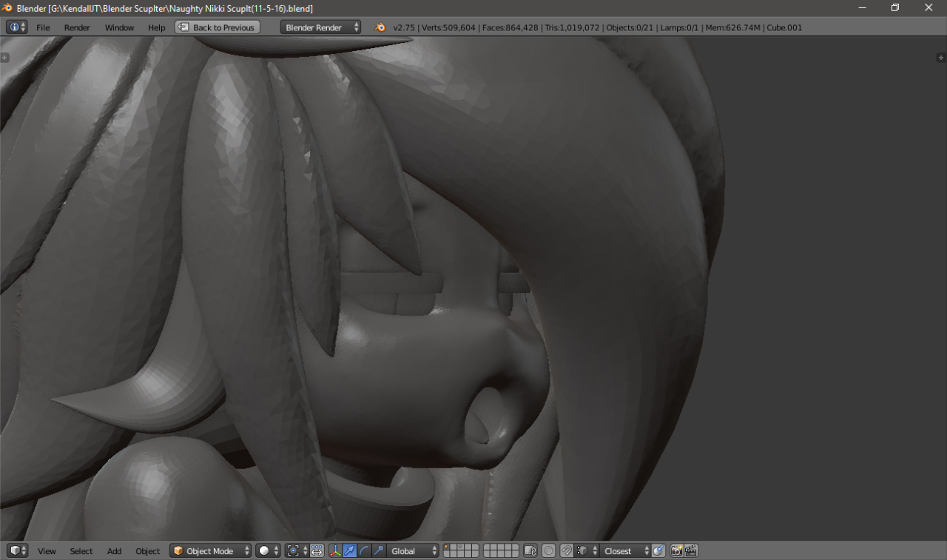Open the Window menu

[119, 27]
